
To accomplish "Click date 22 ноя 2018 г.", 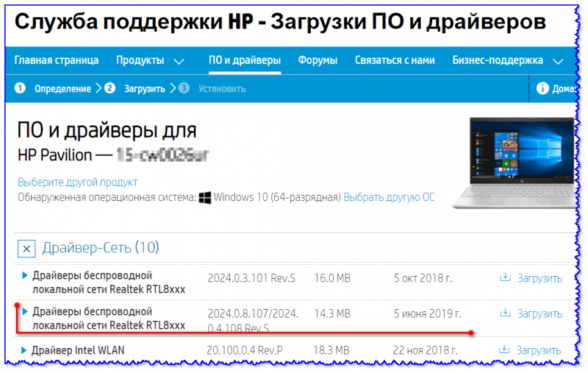I will click(x=425, y=350).
